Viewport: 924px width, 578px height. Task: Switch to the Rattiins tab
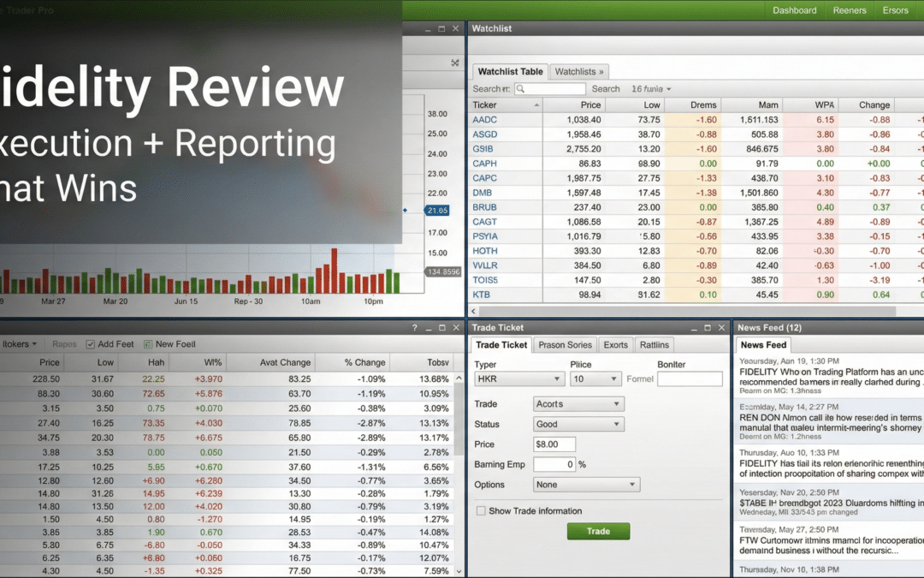[x=654, y=345]
